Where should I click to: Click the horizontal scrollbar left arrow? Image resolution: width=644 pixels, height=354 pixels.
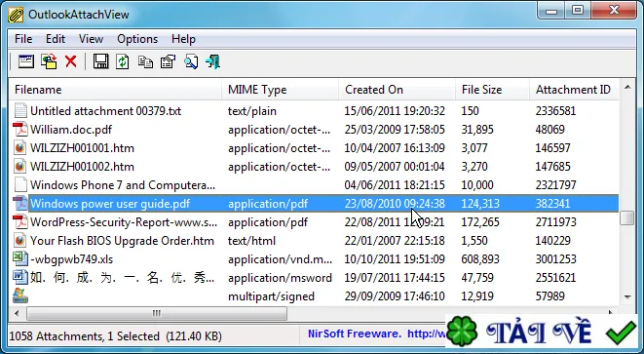[x=17, y=313]
